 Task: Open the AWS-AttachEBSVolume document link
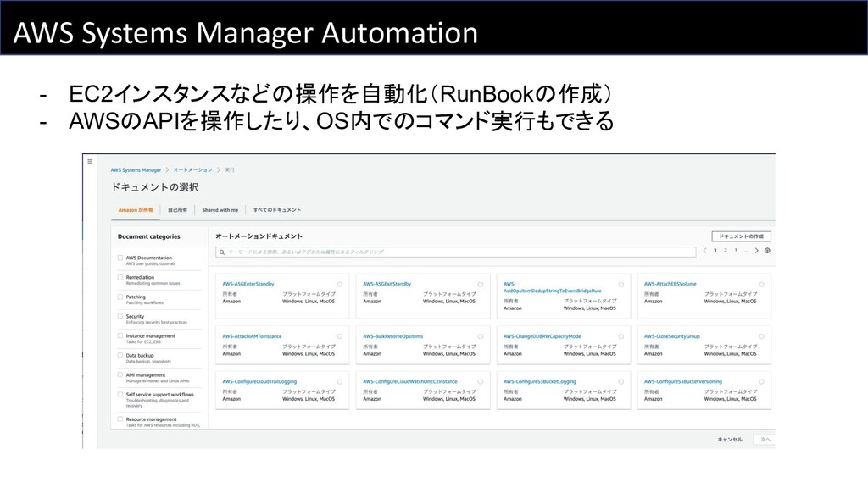tap(670, 284)
